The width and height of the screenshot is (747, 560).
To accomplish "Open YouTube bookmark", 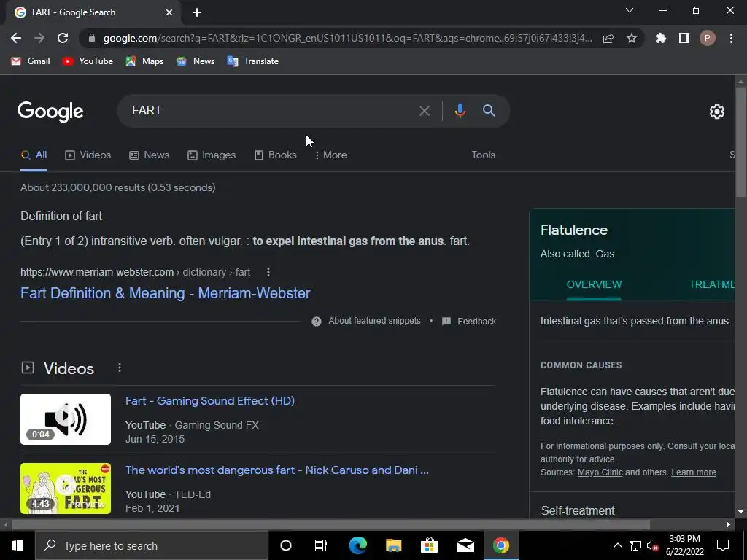I will coord(88,61).
